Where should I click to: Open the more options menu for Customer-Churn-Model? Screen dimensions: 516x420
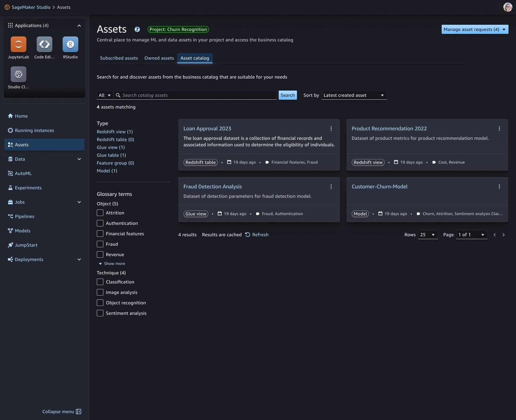(499, 187)
